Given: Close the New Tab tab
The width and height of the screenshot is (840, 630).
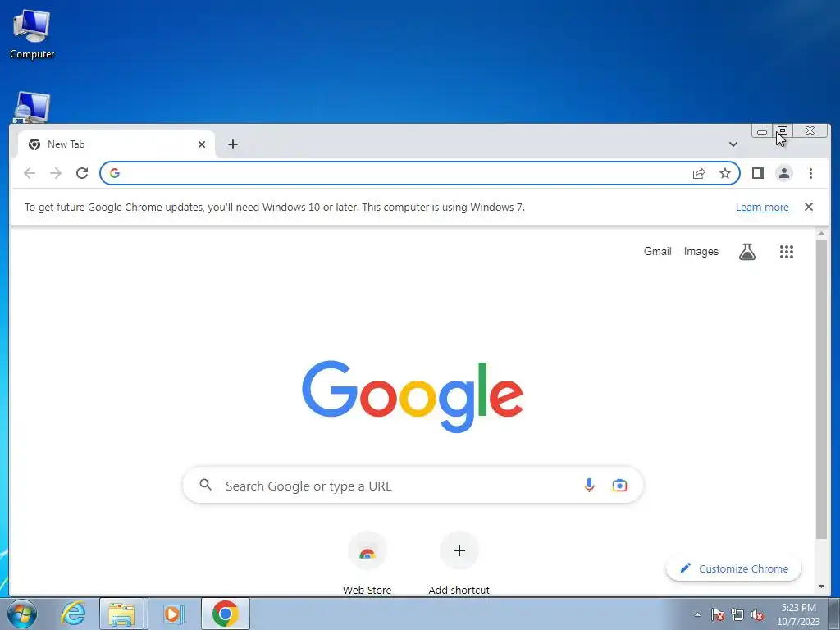Looking at the screenshot, I should [x=202, y=144].
